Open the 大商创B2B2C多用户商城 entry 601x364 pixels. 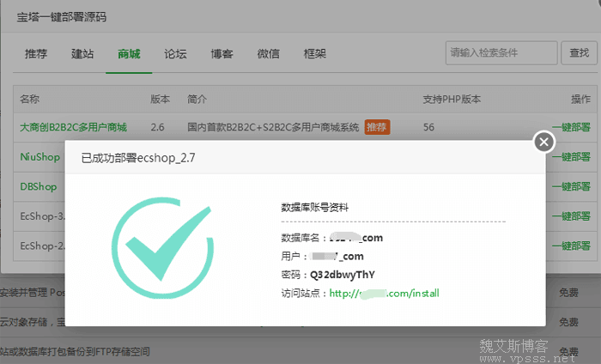pos(73,127)
